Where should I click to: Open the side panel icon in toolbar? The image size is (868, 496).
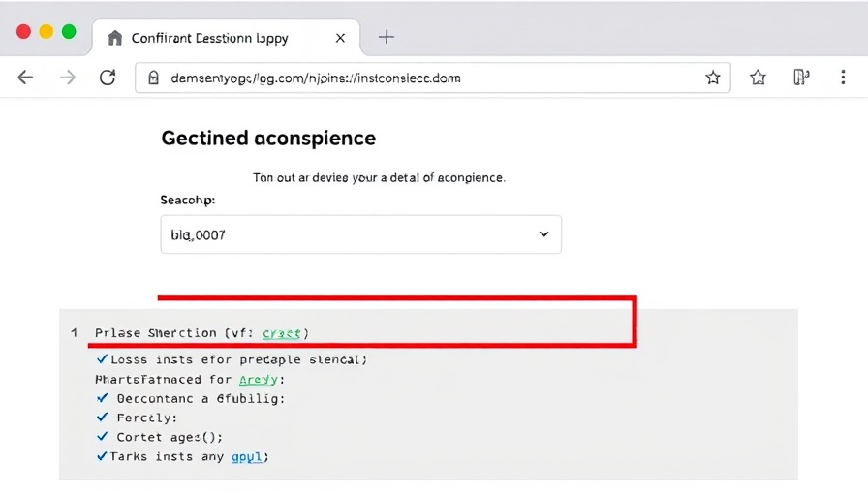(800, 77)
